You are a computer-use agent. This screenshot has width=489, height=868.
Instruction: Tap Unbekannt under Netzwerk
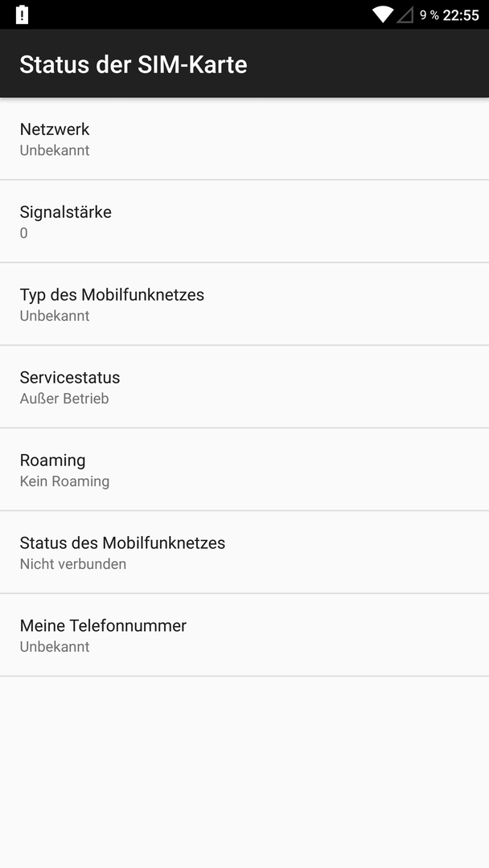pos(55,150)
